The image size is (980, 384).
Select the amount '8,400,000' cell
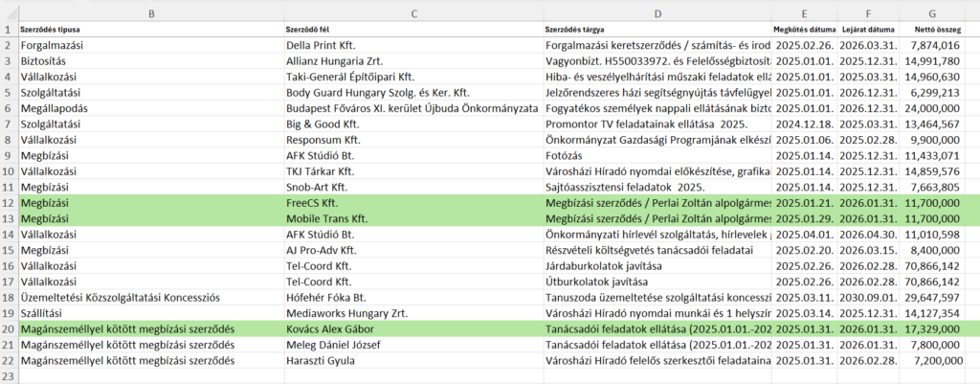tap(932, 250)
